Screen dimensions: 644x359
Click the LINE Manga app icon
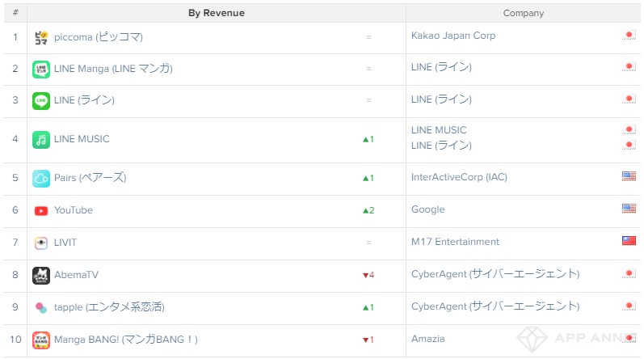coord(41,69)
